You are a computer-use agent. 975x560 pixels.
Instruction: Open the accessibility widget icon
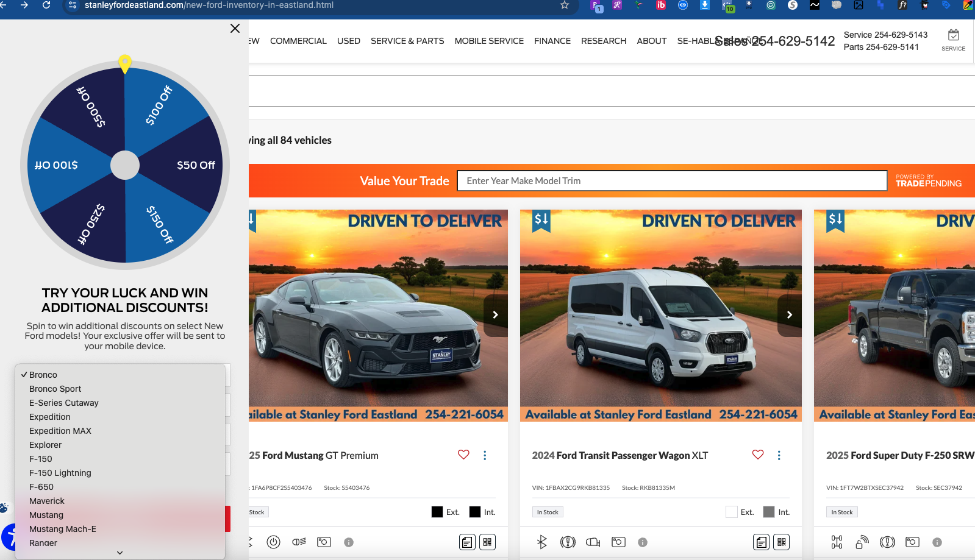coord(9,537)
